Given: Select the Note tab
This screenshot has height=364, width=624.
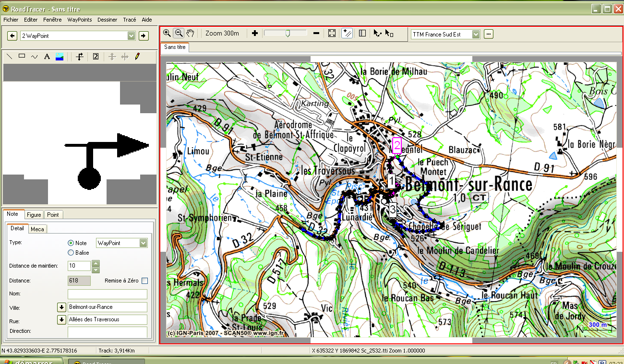Looking at the screenshot, I should [x=12, y=214].
